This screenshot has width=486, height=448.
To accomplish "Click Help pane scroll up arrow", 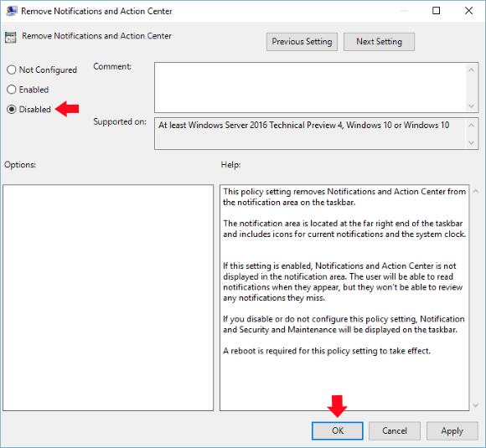I will (x=476, y=192).
